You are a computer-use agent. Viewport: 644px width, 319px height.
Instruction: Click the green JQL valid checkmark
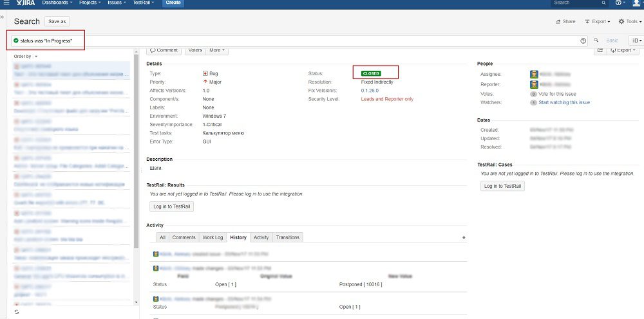(x=16, y=41)
